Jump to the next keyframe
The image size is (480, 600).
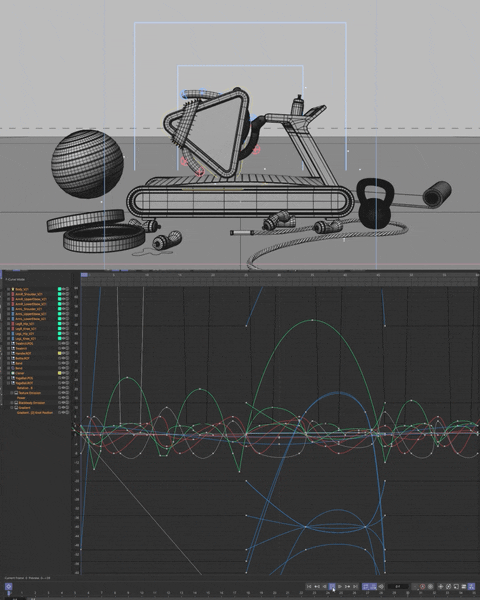tap(348, 586)
